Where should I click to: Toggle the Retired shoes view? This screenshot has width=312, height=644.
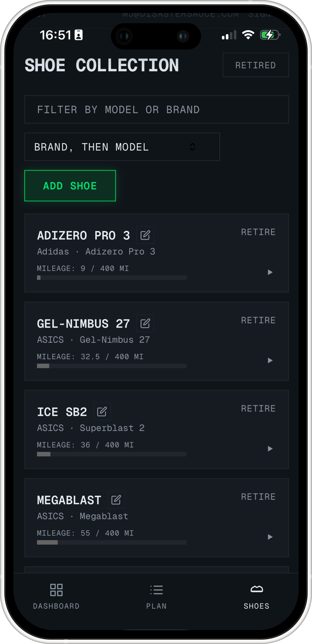click(x=255, y=65)
